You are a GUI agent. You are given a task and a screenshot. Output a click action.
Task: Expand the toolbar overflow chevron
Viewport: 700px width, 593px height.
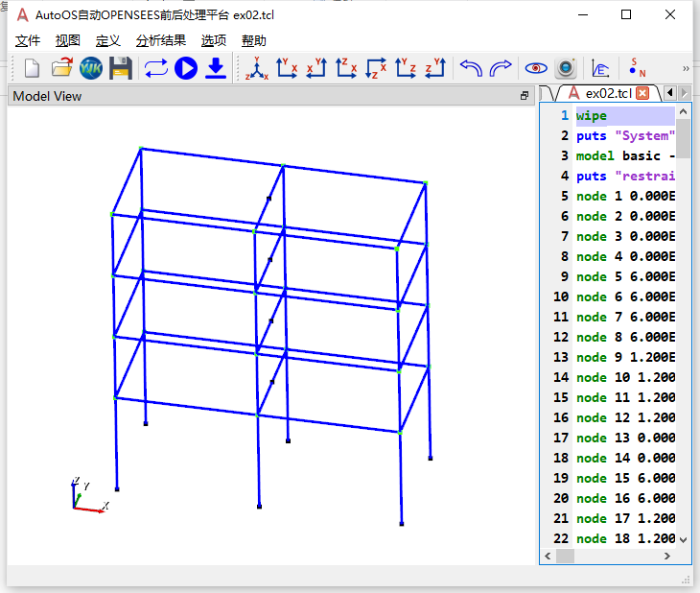pyautogui.click(x=686, y=68)
